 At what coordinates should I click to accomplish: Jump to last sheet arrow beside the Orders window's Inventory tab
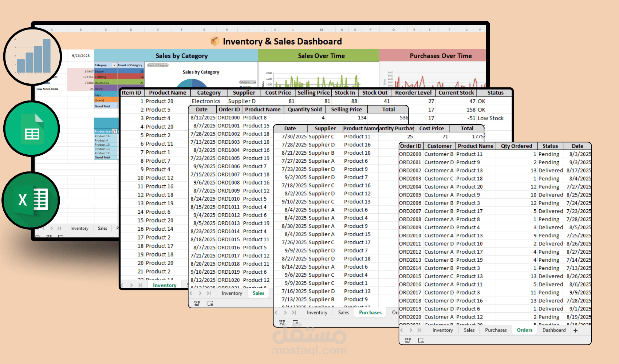419,330
